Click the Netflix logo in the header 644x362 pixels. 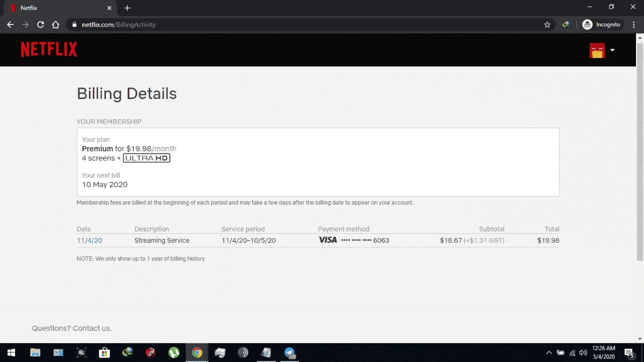pos(49,49)
